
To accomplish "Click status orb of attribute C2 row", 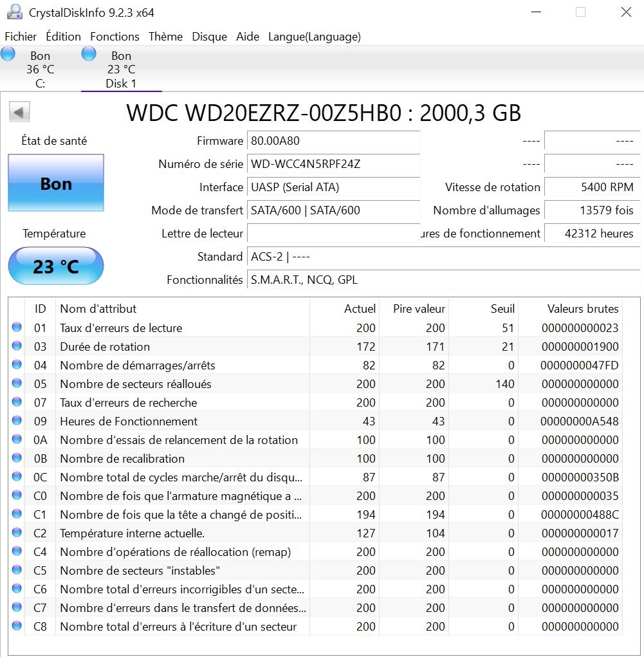I will coord(17,532).
